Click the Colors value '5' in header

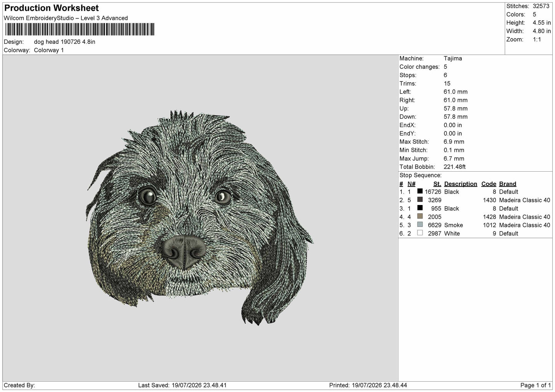[x=534, y=15]
